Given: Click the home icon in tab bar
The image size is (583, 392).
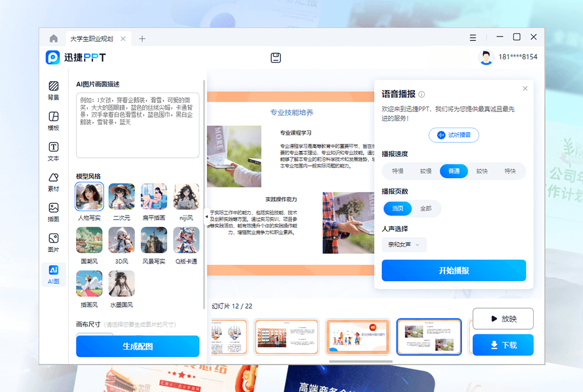Looking at the screenshot, I should click(x=54, y=38).
